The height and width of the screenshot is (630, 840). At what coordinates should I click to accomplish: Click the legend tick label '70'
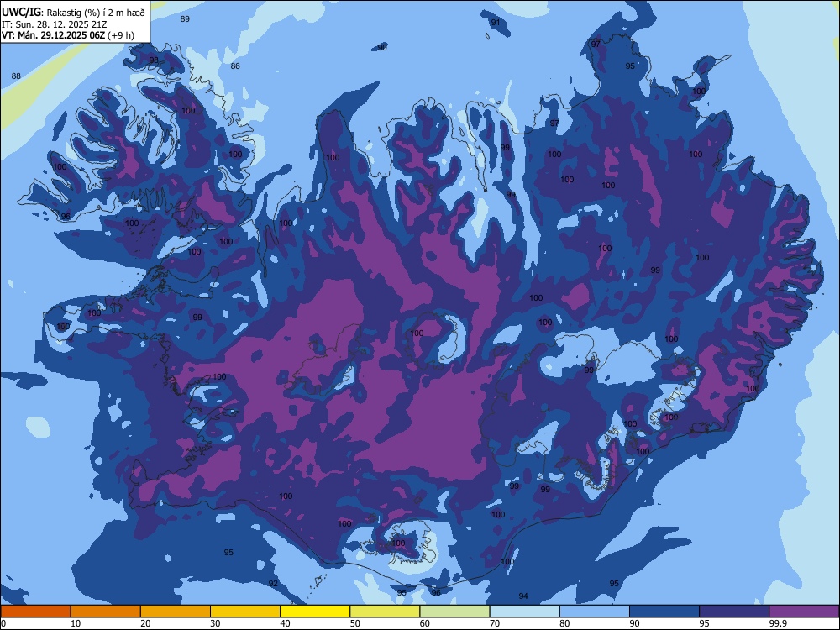[495, 623]
